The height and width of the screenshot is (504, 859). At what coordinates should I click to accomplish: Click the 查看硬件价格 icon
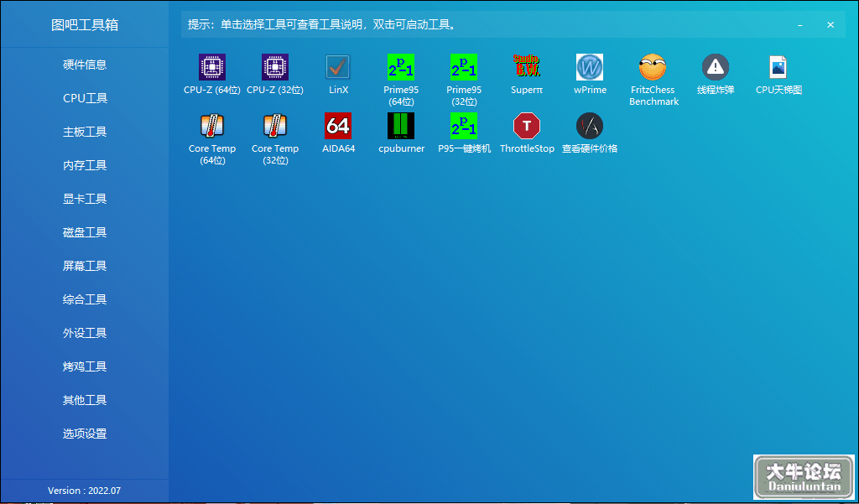click(x=590, y=126)
